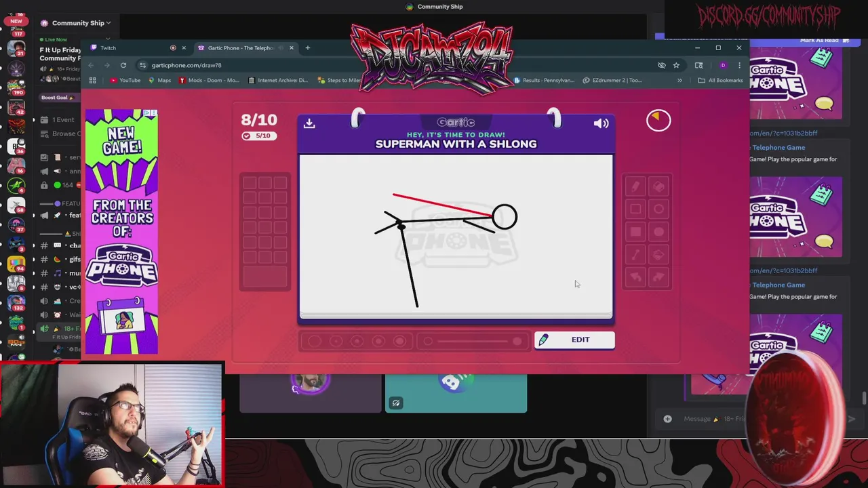Expand the hidden bookmarks overflow chevron
The height and width of the screenshot is (488, 868).
point(679,80)
